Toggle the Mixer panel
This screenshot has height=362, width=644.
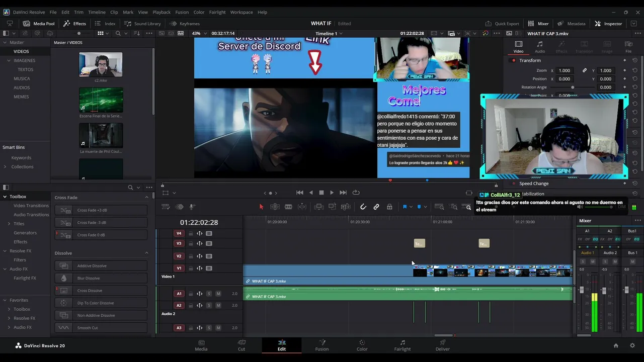coord(538,24)
